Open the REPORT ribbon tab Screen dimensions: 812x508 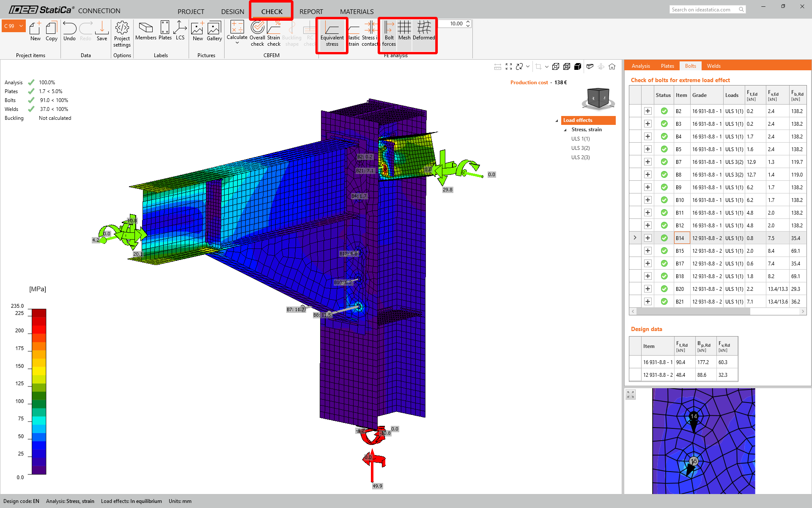311,11
